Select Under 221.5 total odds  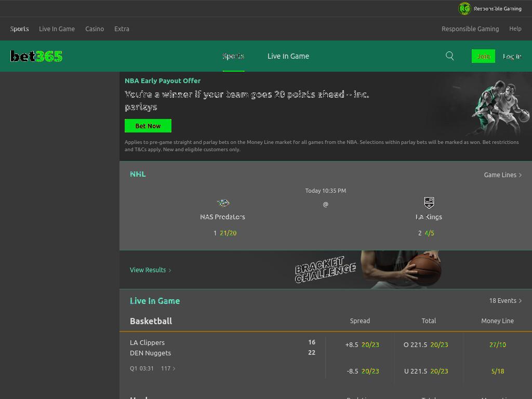point(426,371)
